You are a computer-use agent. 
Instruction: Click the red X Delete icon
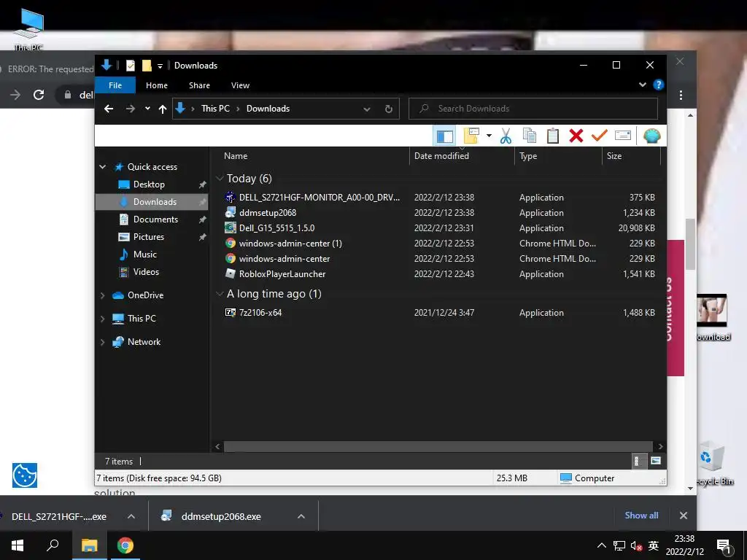(576, 136)
